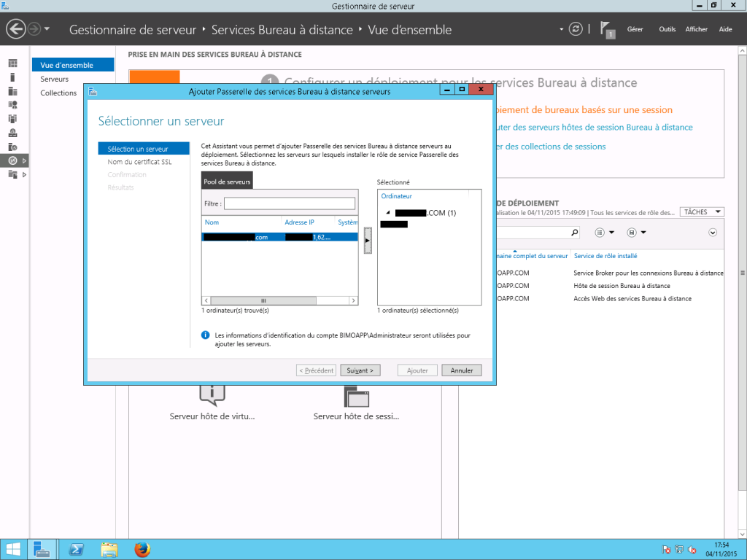The width and height of the screenshot is (747, 560).
Task: Open the Windows Start button
Action: coord(13,549)
